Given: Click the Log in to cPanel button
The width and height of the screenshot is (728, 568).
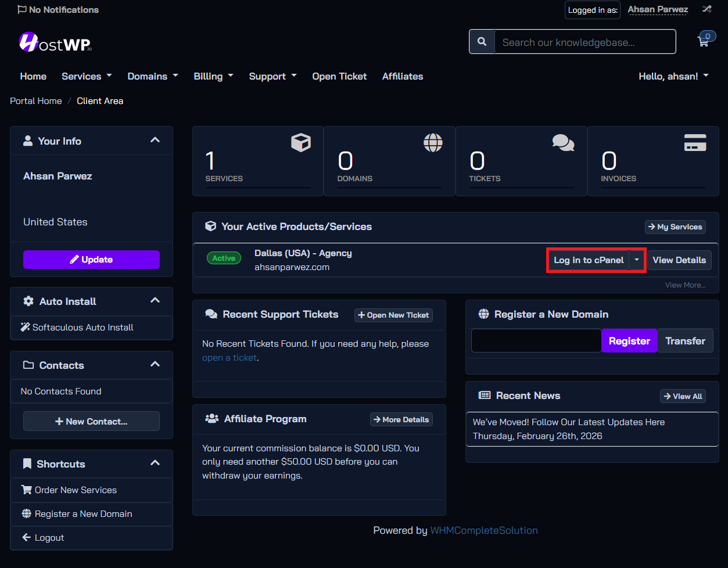Looking at the screenshot, I should 588,260.
